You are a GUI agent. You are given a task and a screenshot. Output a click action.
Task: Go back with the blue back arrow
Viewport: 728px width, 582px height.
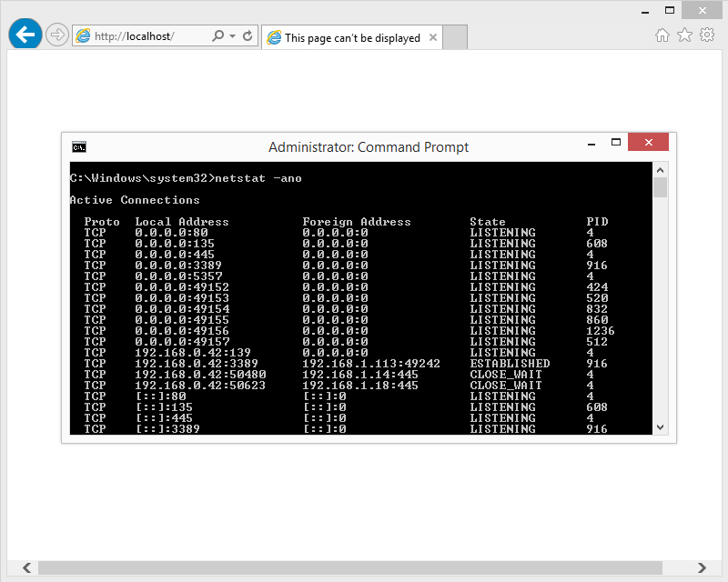tap(25, 35)
